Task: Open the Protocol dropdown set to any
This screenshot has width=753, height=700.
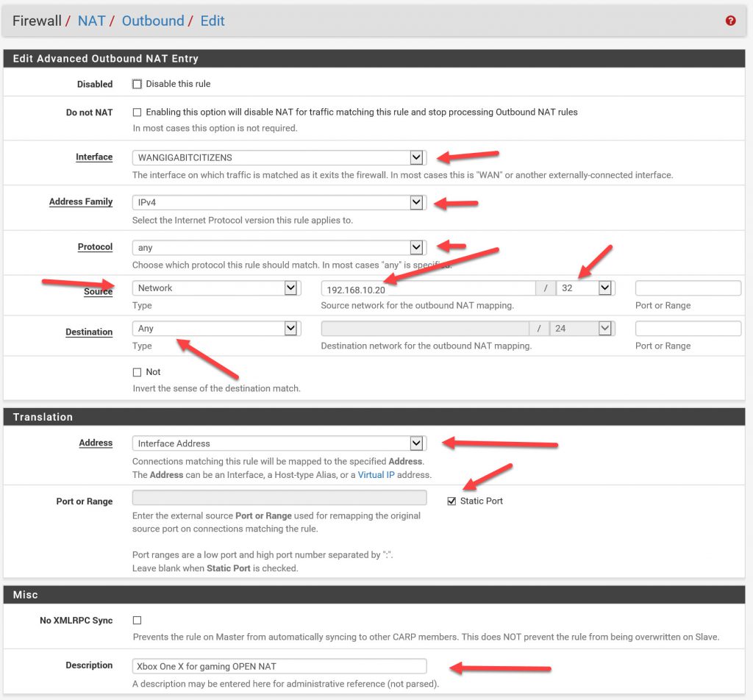Action: coord(279,248)
